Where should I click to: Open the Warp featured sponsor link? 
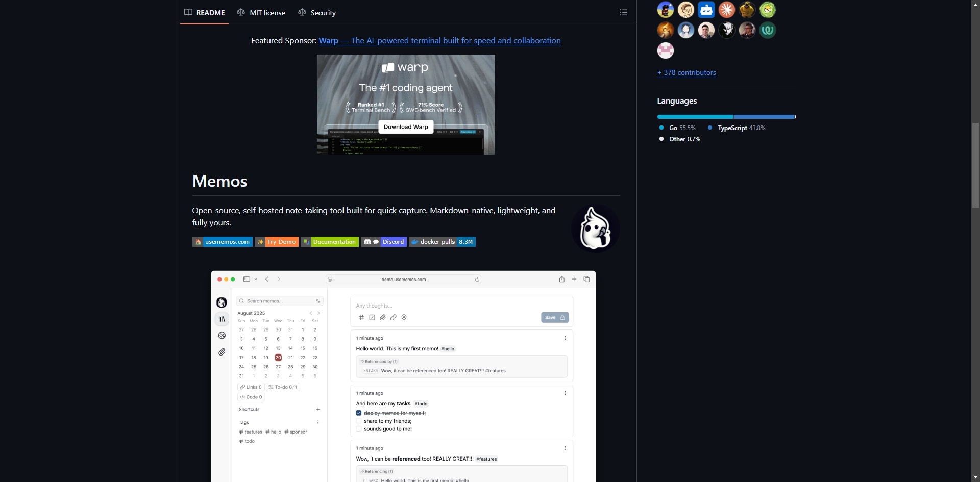pos(439,41)
